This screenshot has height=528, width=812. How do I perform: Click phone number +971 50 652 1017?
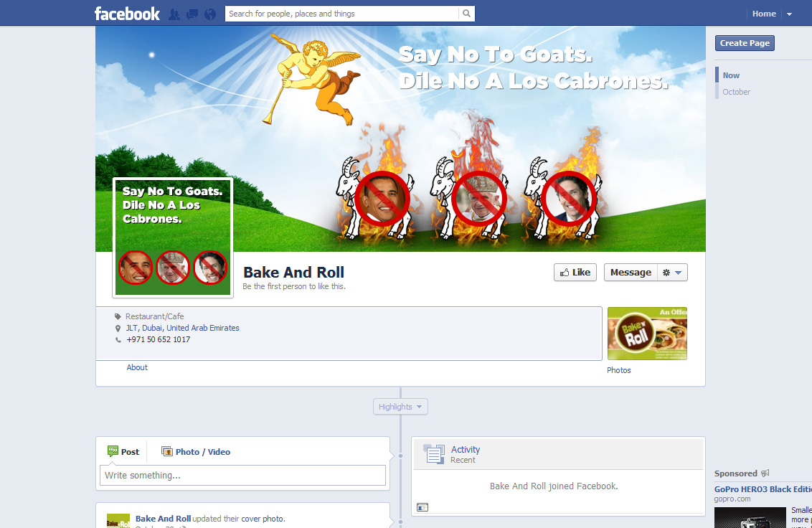(x=159, y=339)
